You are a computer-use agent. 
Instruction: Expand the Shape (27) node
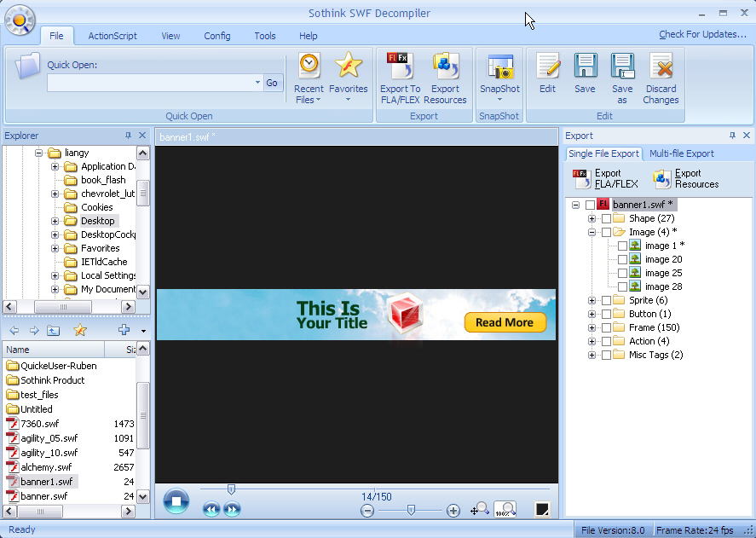pyautogui.click(x=592, y=218)
